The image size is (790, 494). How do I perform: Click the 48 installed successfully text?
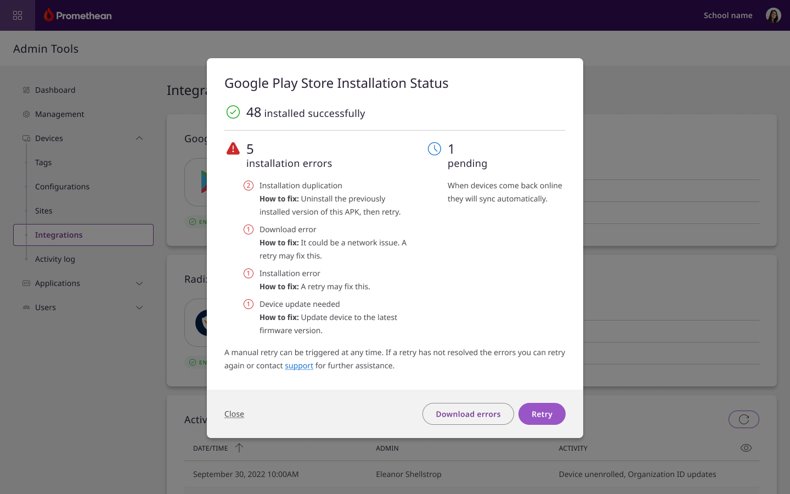pyautogui.click(x=306, y=113)
